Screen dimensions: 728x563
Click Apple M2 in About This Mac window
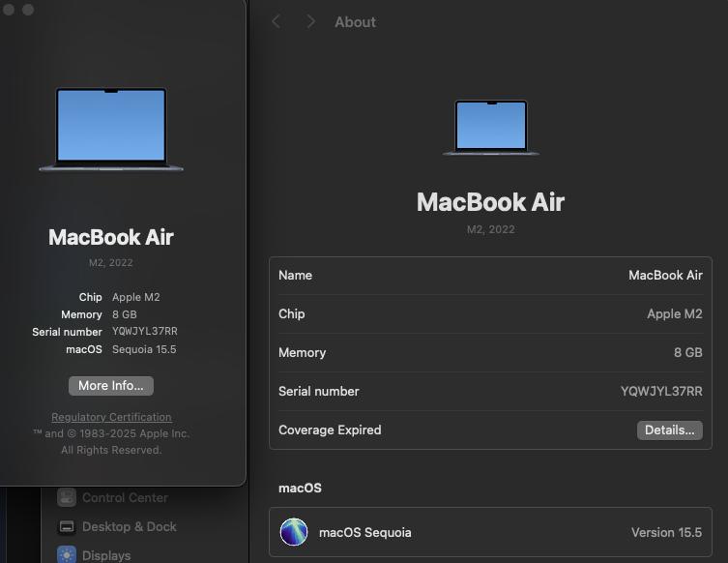(x=136, y=297)
